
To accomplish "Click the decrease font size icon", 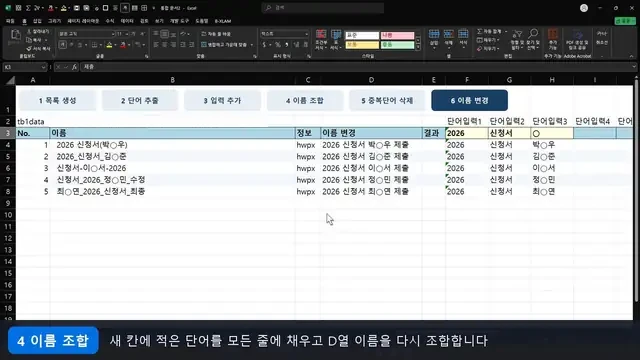I will (142, 33).
